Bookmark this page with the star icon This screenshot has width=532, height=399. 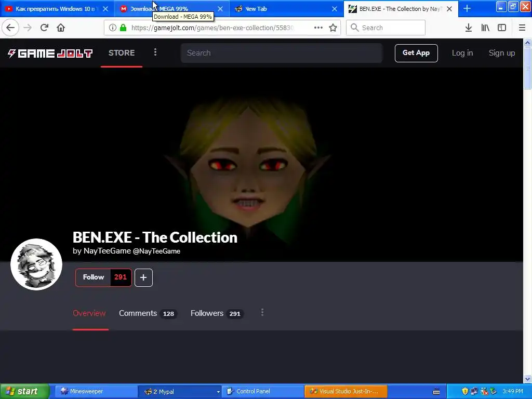[x=333, y=28]
